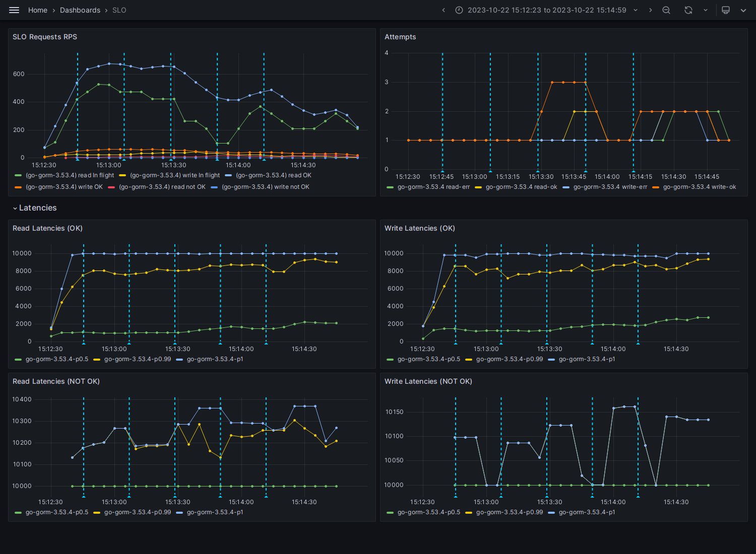The width and height of the screenshot is (756, 554).
Task: Open refresh interval dropdown
Action: (x=705, y=10)
